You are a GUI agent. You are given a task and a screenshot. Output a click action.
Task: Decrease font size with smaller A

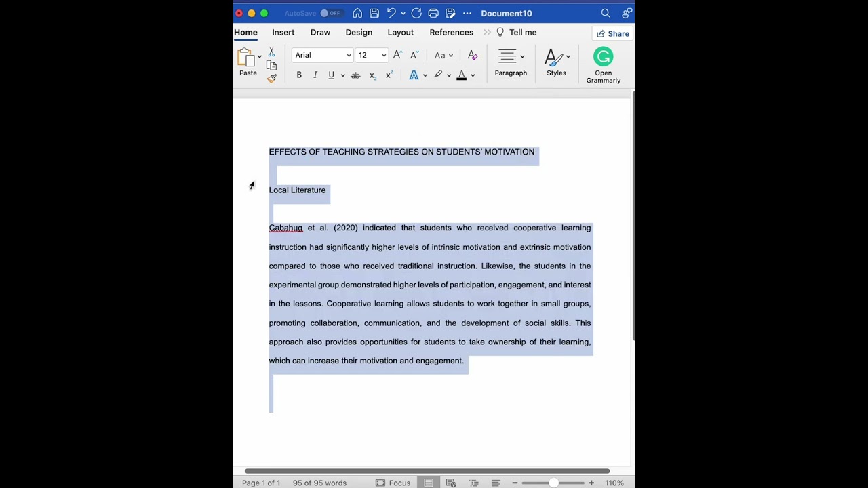point(414,55)
